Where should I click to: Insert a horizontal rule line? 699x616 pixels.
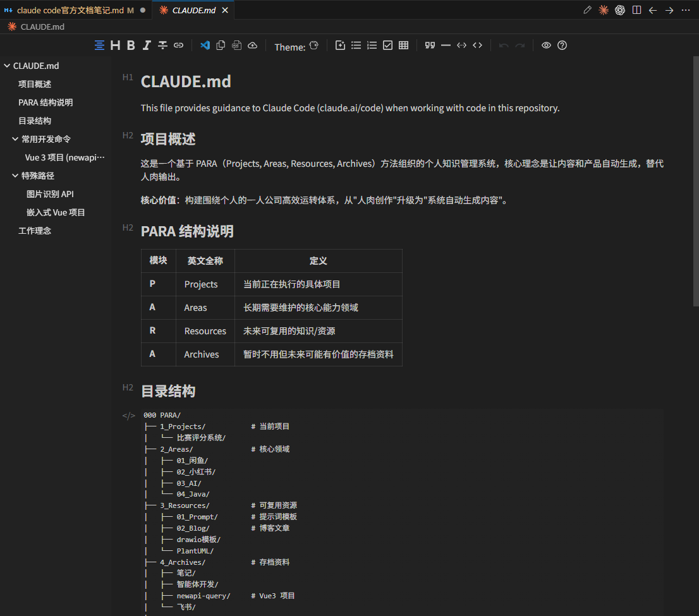coord(446,45)
